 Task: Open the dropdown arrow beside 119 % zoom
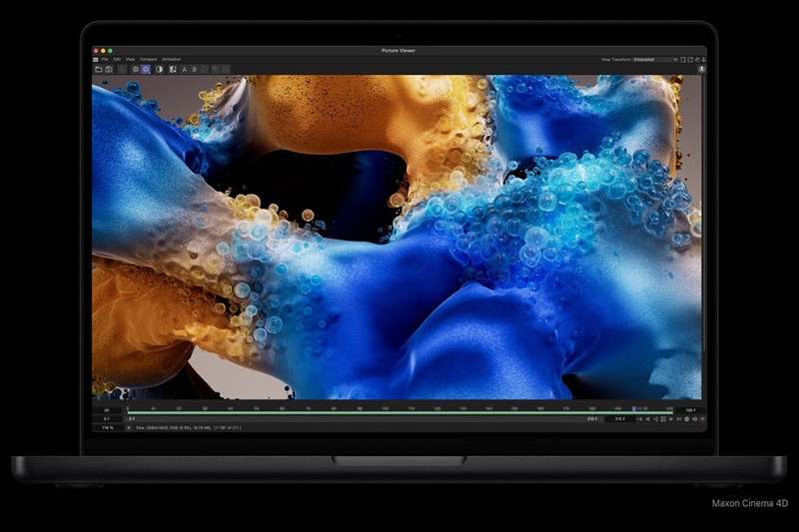click(x=129, y=427)
